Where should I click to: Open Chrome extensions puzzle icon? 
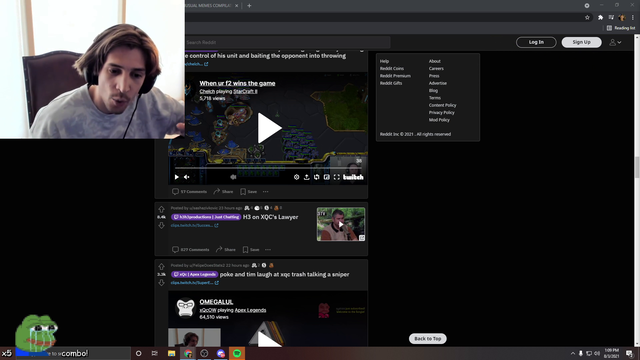click(600, 18)
